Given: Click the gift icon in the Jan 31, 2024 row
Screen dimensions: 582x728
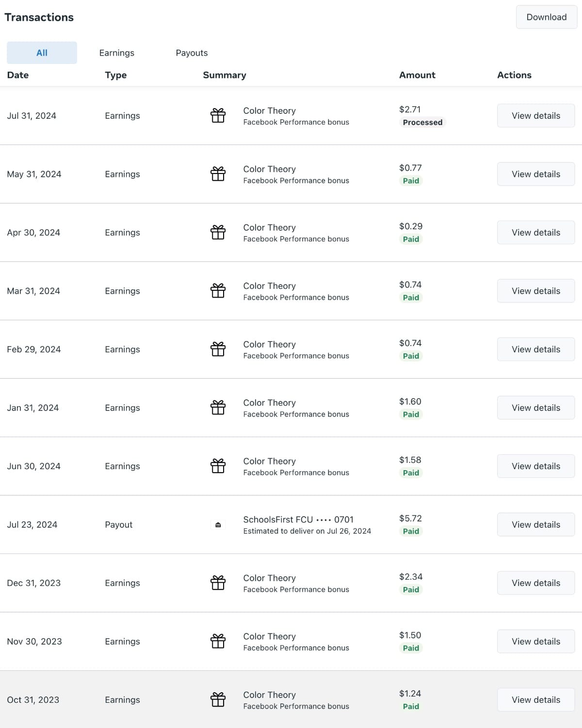Looking at the screenshot, I should click(x=218, y=408).
